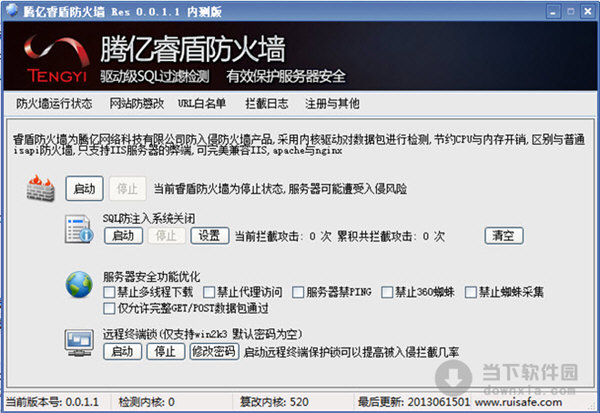Click the app icon in title bar
600x413 pixels.
(12, 11)
